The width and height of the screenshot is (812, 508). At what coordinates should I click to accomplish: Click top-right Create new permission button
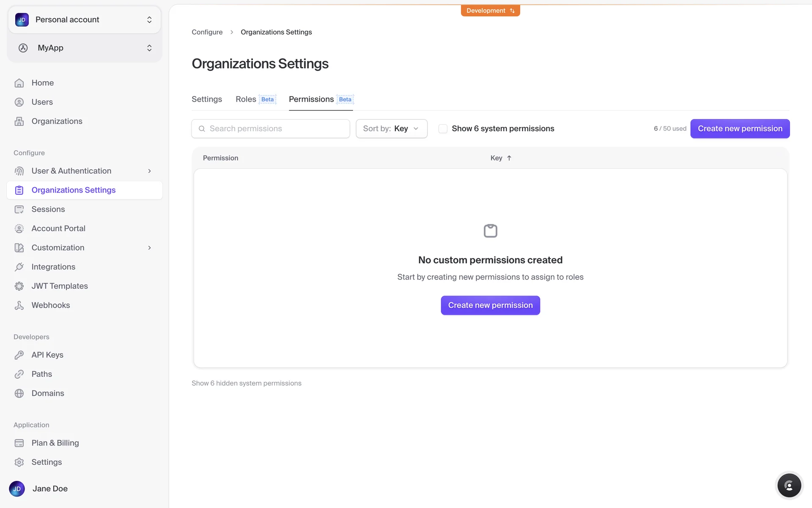click(740, 129)
